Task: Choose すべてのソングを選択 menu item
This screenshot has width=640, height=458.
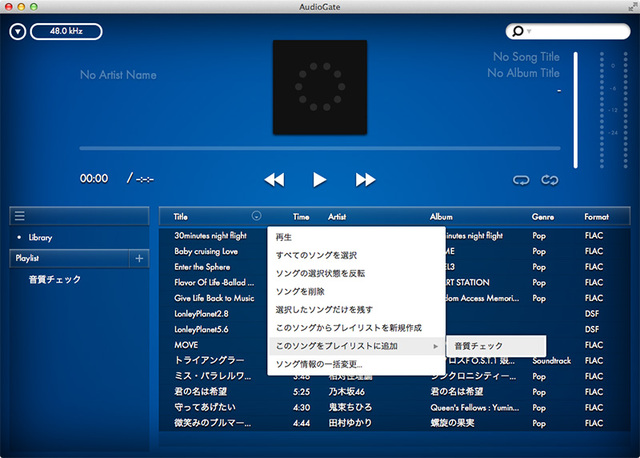Action: (x=356, y=255)
